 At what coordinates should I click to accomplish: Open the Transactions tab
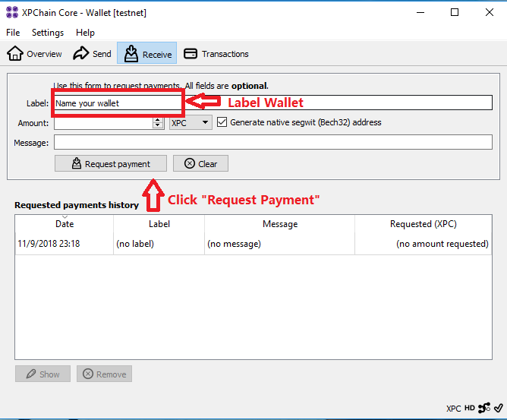pyautogui.click(x=216, y=53)
